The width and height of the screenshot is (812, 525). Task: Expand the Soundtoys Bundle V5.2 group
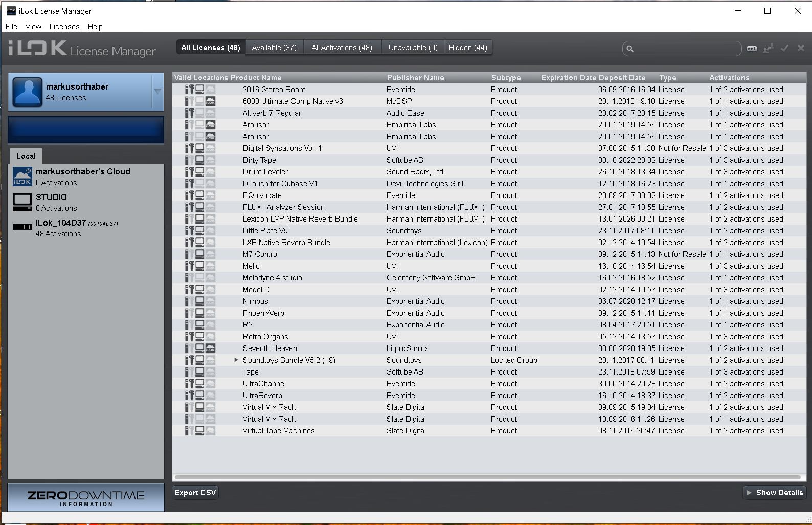pyautogui.click(x=236, y=360)
